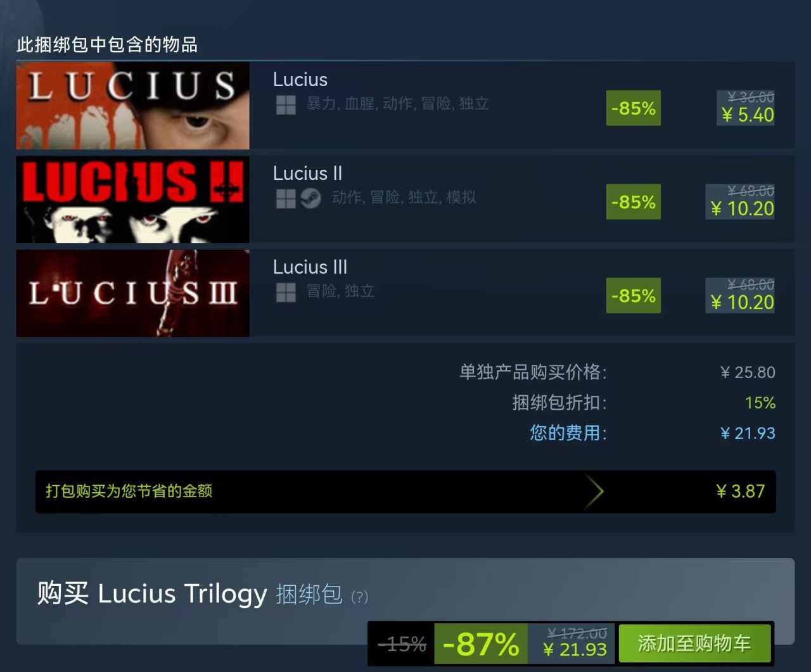Open the Lucius game thumbnail
Image resolution: width=811 pixels, height=672 pixels.
click(x=132, y=106)
